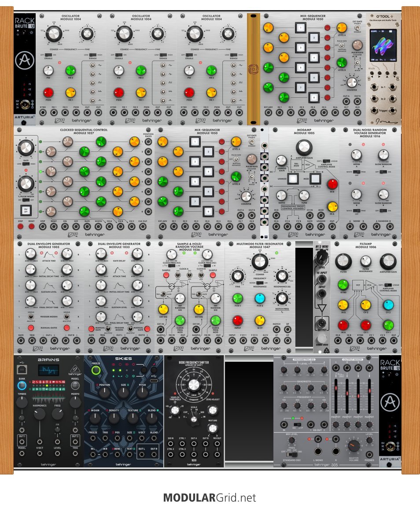Click the red RESET button on Module 1027
The width and height of the screenshot is (420, 507).
coord(31,226)
